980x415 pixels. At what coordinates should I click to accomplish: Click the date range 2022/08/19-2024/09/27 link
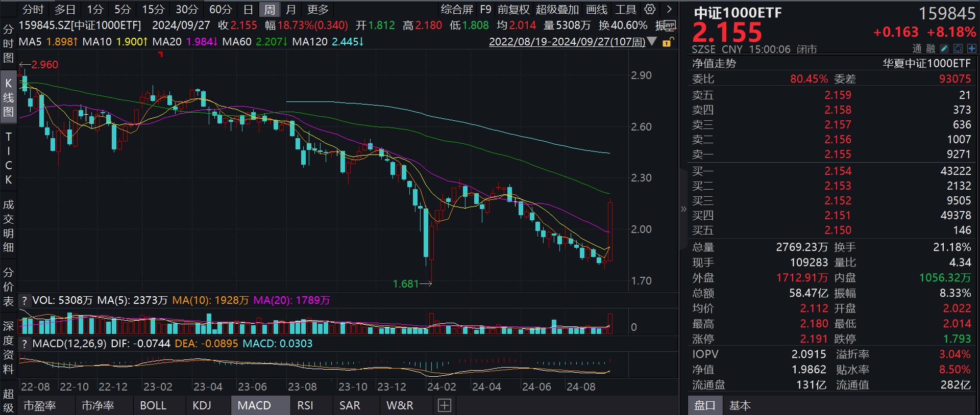coord(567,41)
